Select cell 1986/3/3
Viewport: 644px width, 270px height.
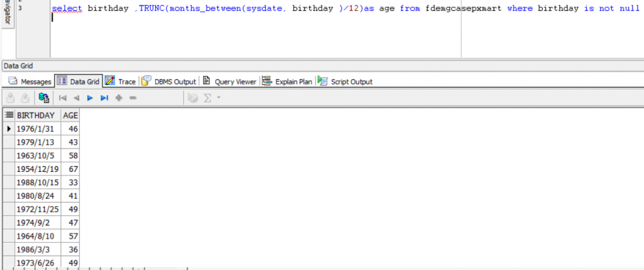click(38, 249)
